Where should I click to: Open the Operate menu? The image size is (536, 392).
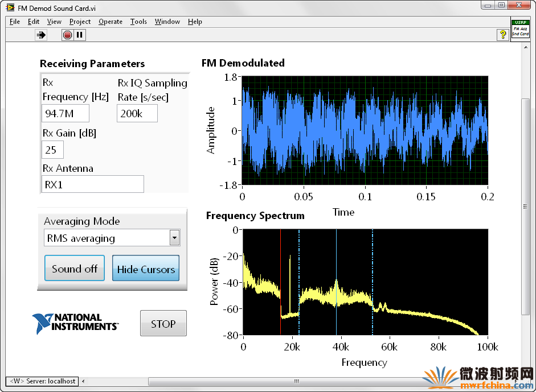coord(111,22)
